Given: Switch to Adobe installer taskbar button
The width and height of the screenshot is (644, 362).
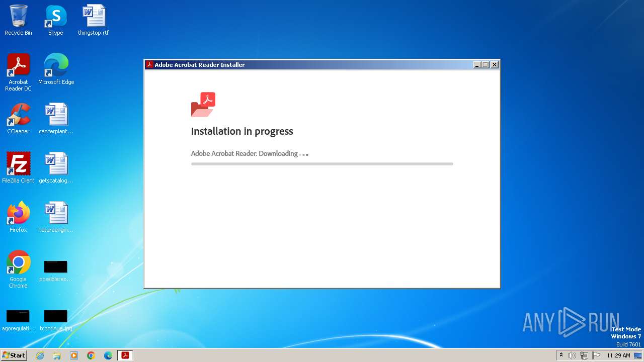Looking at the screenshot, I should tap(125, 355).
